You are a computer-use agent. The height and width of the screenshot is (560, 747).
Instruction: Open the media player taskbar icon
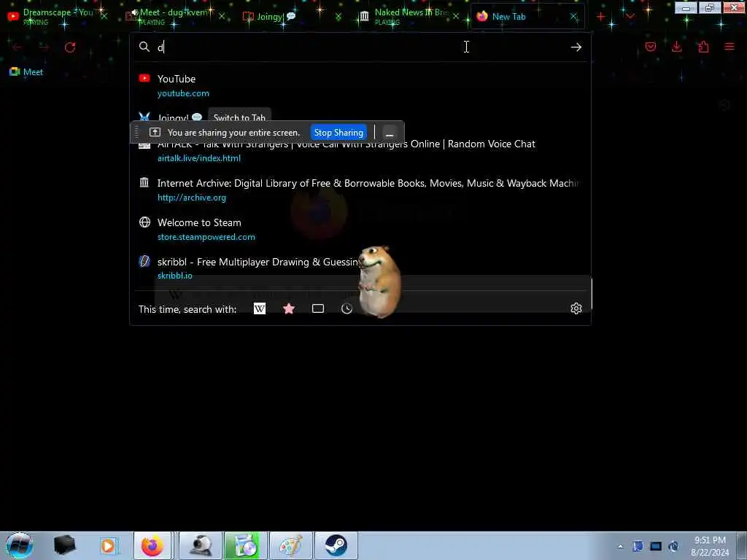point(108,545)
